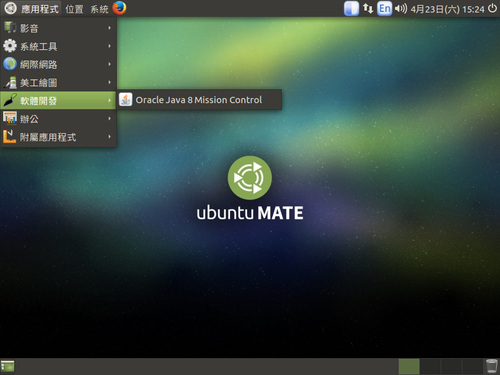Open the trash icon in bottom panel
500x375 pixels.
pos(491,366)
